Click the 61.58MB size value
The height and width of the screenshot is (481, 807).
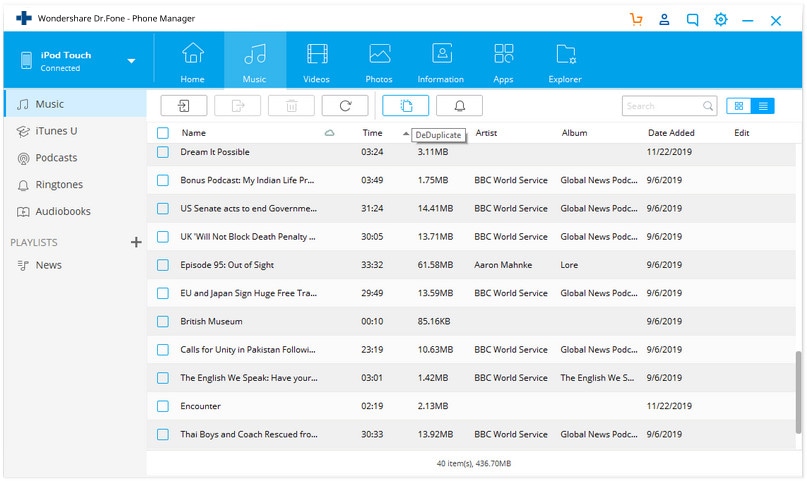[435, 265]
